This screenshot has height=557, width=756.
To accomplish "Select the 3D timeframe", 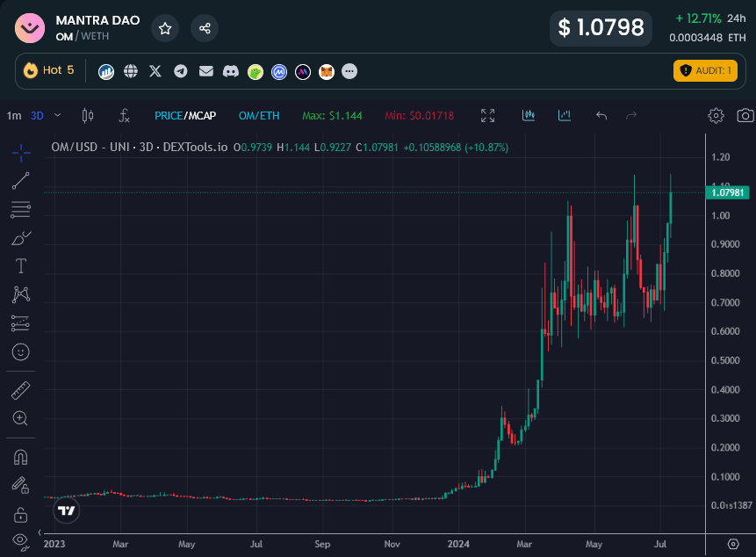I will [x=37, y=116].
